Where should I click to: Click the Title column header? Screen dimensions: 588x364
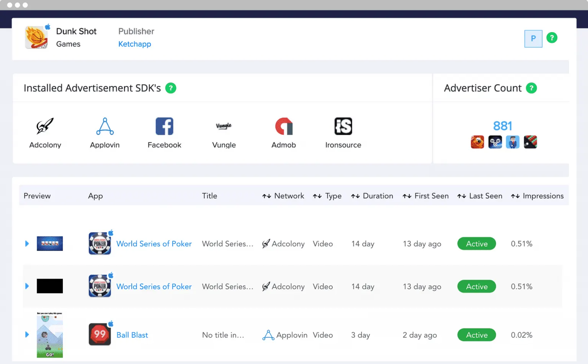[x=209, y=196]
